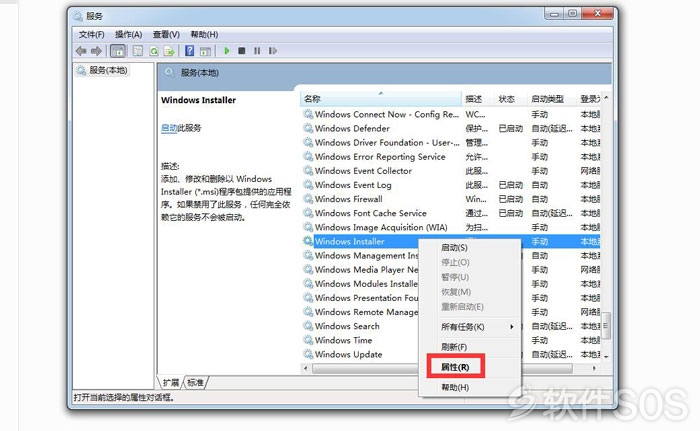Click the green Start Service play icon
This screenshot has width=700, height=431.
point(227,51)
